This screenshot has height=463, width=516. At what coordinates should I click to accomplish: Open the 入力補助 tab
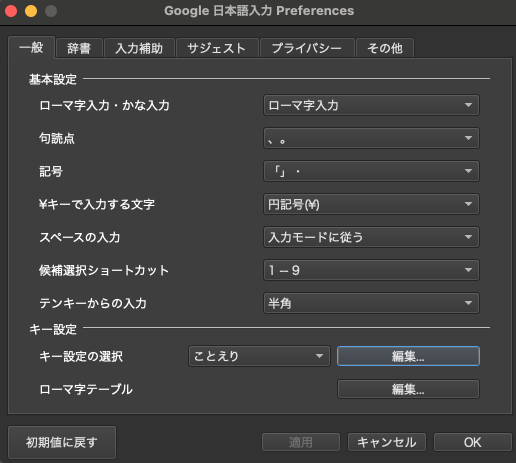139,48
